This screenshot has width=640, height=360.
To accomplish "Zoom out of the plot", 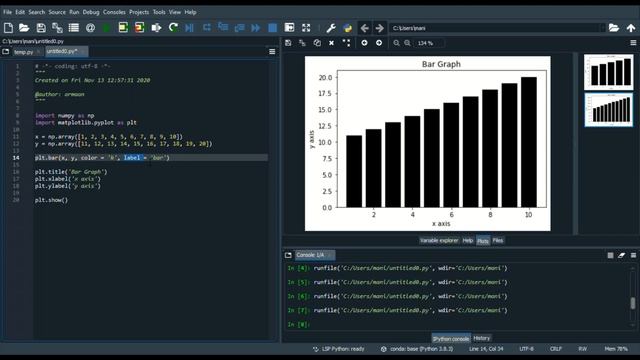I will [396, 43].
